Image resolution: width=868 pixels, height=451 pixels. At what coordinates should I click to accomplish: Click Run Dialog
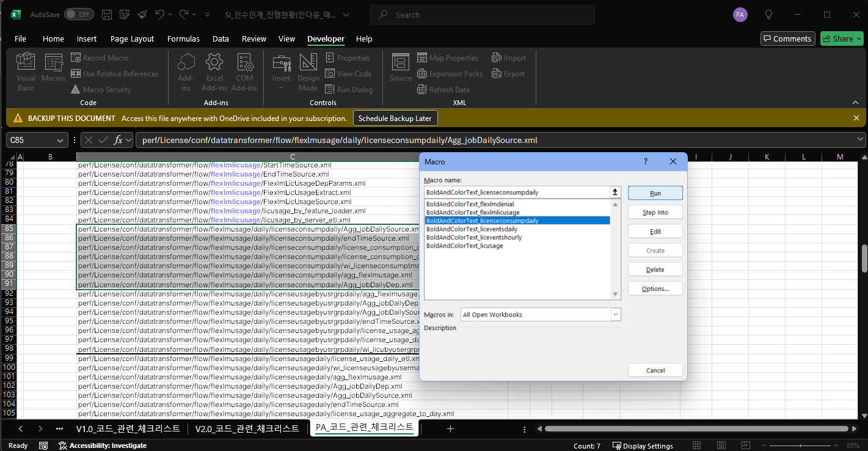pos(349,90)
